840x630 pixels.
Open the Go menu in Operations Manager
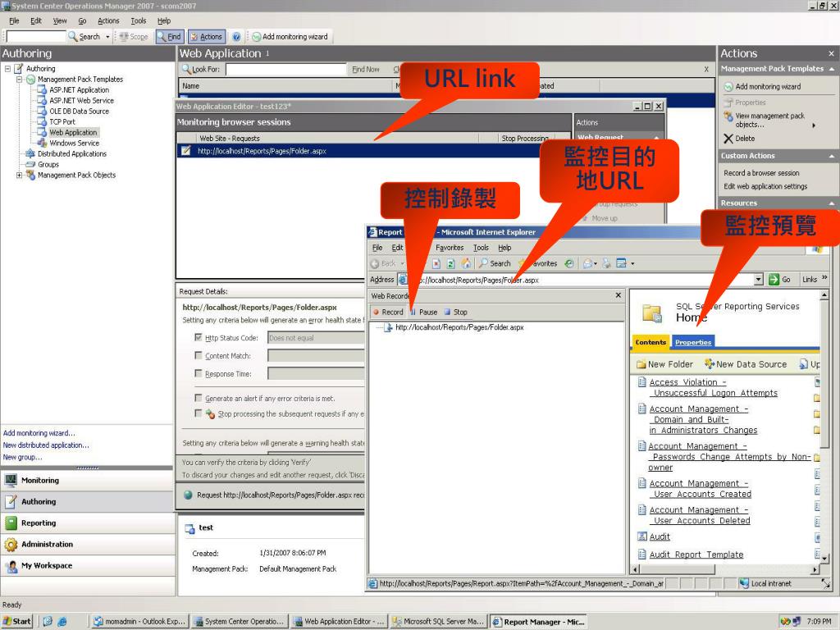82,21
